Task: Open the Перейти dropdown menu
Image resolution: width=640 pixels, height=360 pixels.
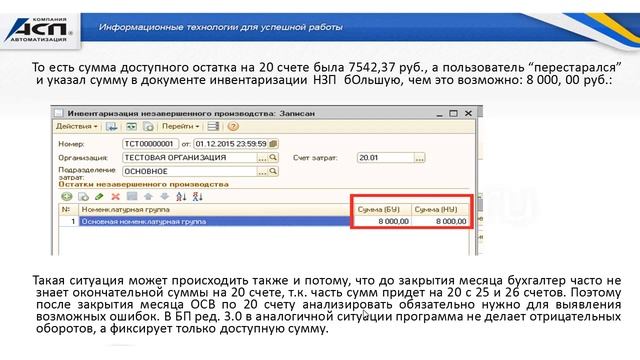Action: point(180,127)
